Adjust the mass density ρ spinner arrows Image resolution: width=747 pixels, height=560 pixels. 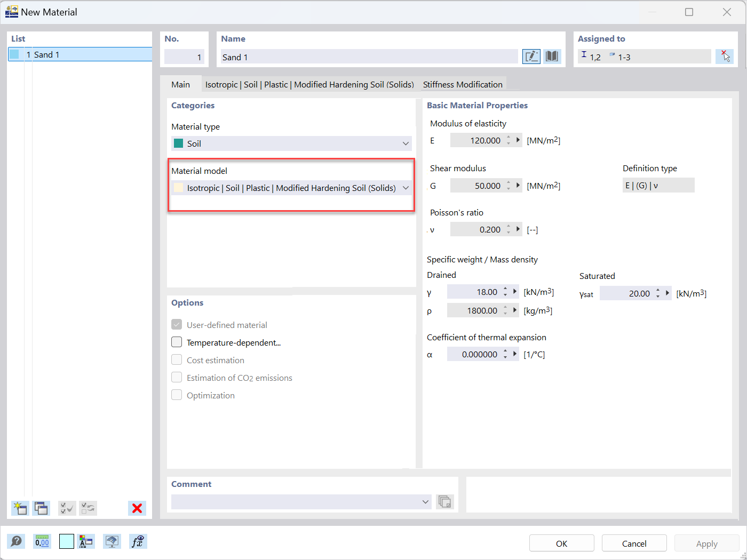(x=505, y=310)
